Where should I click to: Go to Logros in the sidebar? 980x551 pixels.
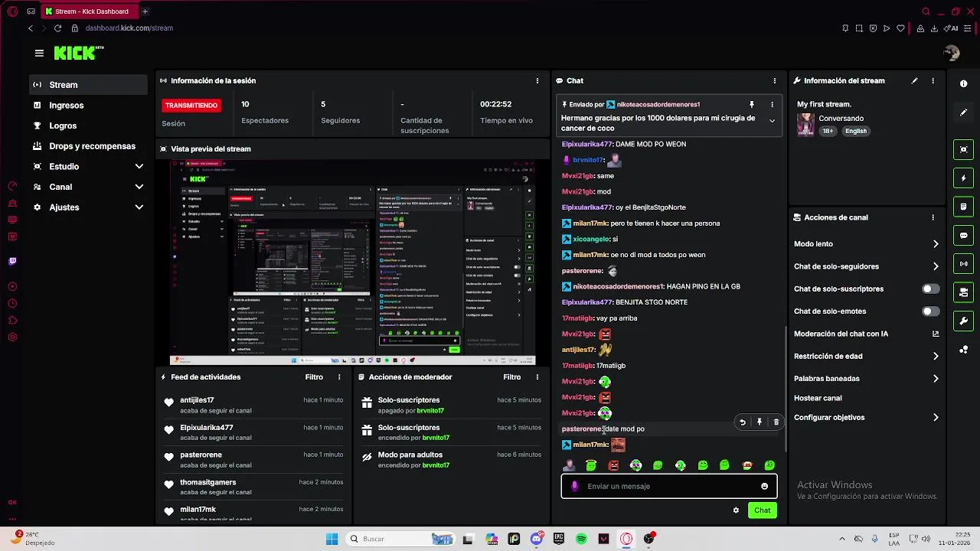point(88,126)
